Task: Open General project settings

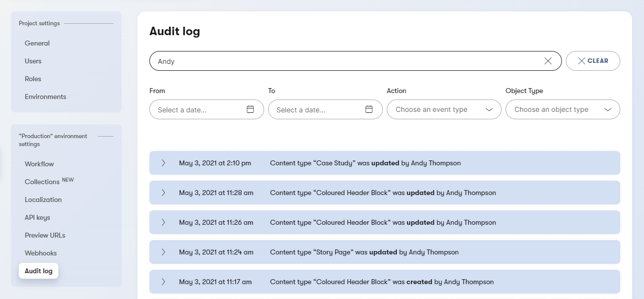Action: [x=37, y=43]
